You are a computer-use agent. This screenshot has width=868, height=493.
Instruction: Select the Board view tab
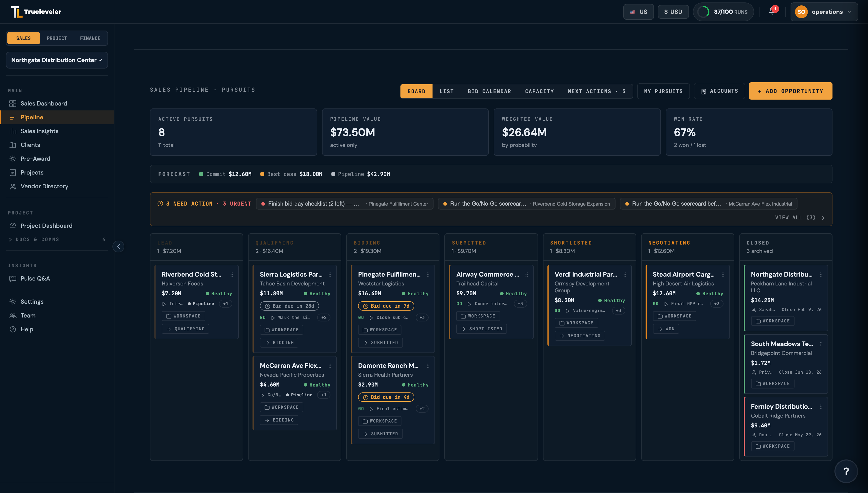pos(416,91)
